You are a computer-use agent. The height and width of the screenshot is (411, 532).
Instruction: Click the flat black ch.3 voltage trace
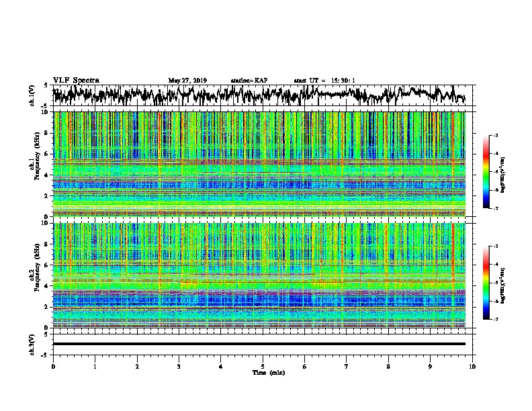tap(259, 344)
